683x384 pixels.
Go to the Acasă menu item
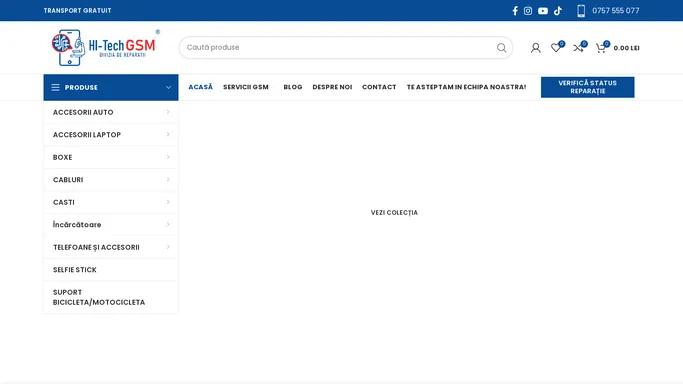pos(200,87)
